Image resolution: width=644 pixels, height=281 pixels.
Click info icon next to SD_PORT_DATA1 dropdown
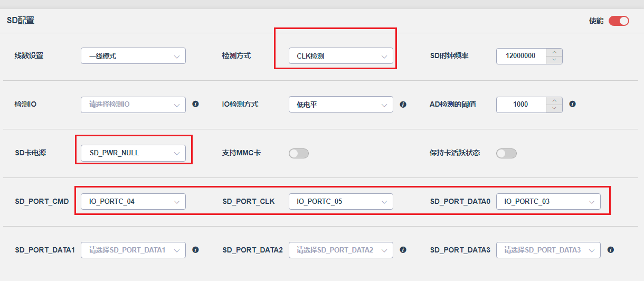(195, 249)
